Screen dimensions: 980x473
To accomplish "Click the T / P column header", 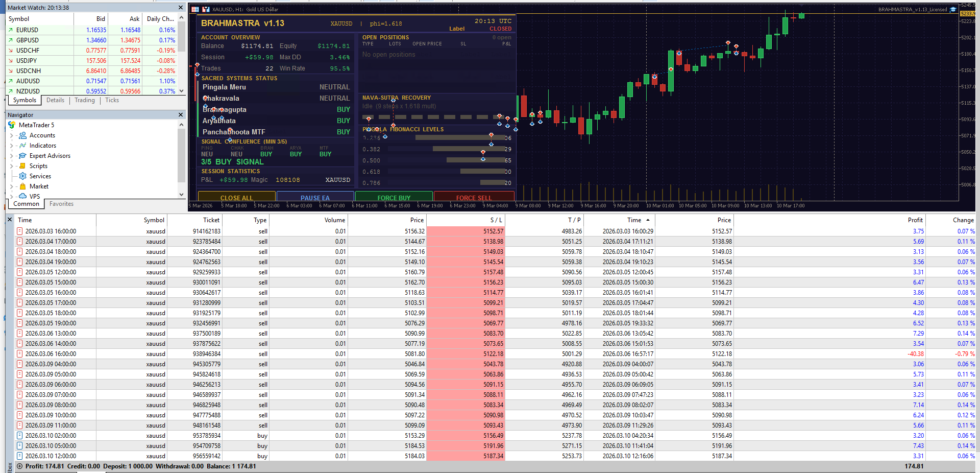I will (544, 220).
